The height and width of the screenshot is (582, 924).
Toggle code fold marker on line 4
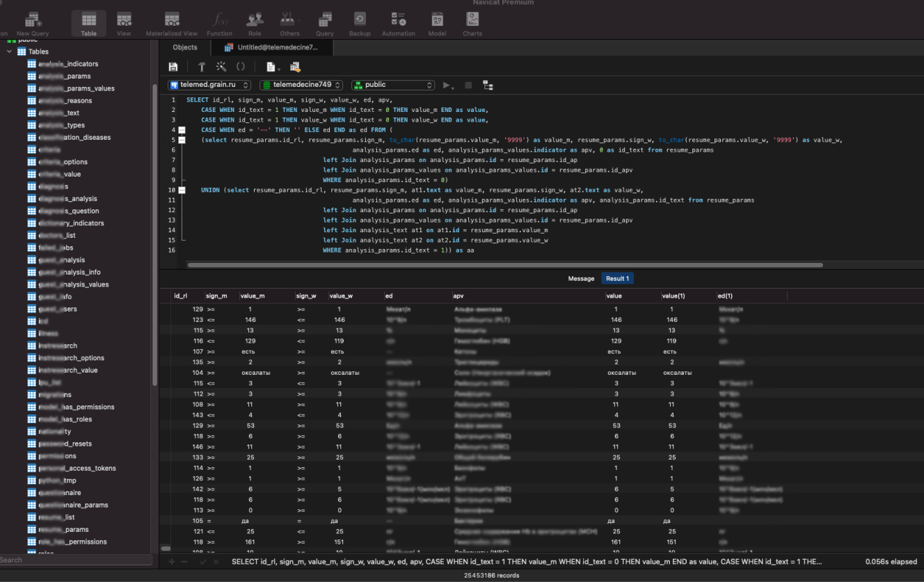tap(182, 130)
